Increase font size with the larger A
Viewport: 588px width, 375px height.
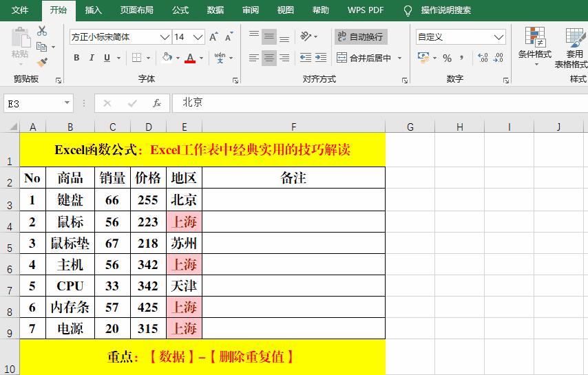213,36
